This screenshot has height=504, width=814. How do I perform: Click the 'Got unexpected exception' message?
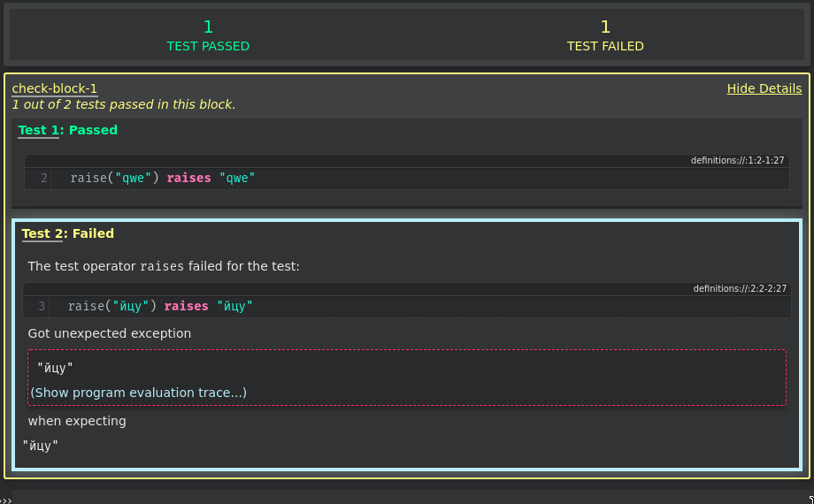click(110, 333)
